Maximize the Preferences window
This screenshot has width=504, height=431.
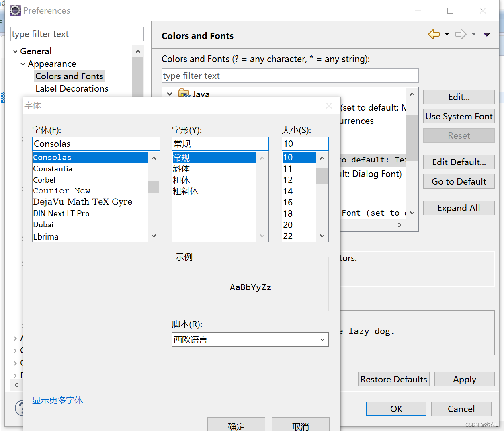coord(450,10)
